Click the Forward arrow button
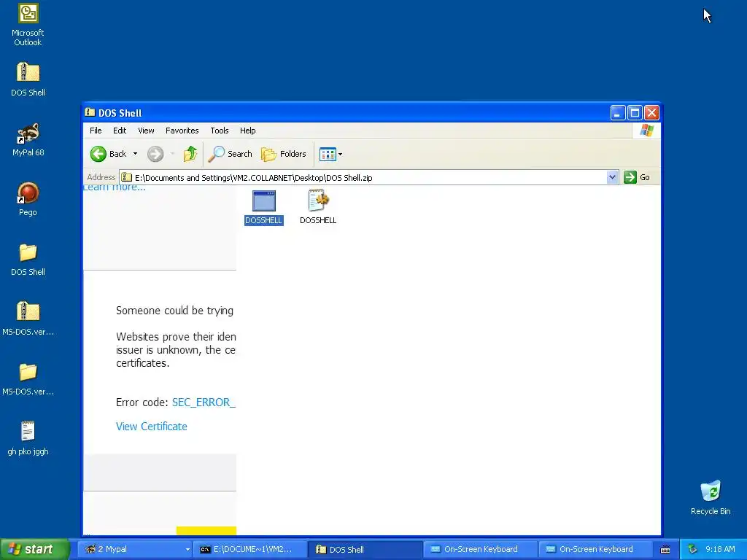 pos(155,154)
